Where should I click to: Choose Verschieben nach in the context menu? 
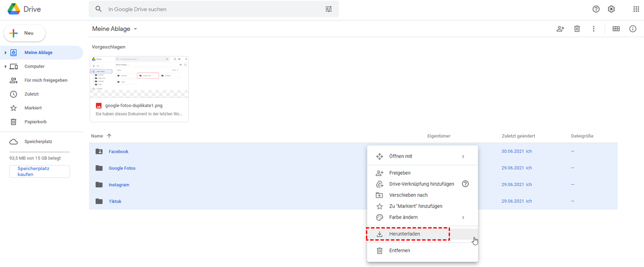point(422,195)
